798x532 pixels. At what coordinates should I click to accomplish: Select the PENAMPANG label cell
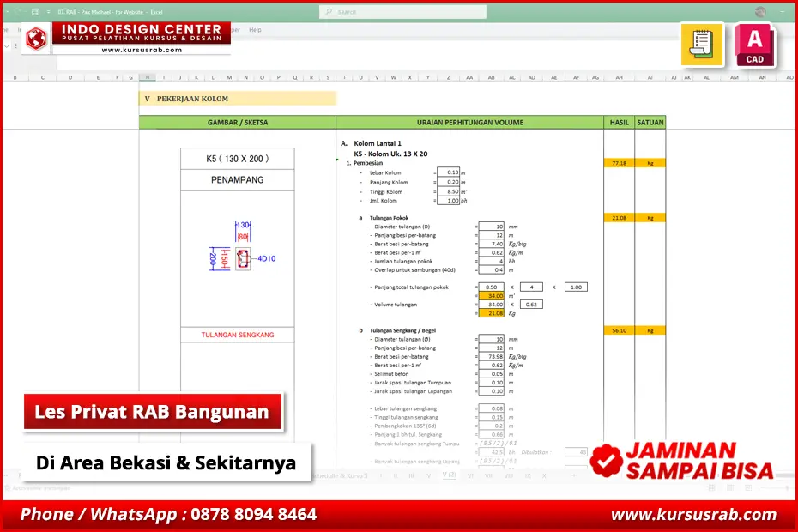tap(237, 180)
